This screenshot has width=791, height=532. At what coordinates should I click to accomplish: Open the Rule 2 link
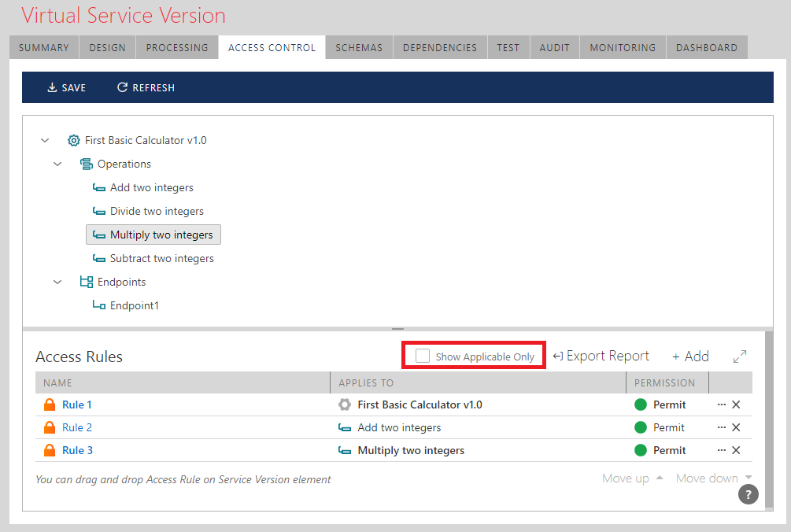pos(77,428)
